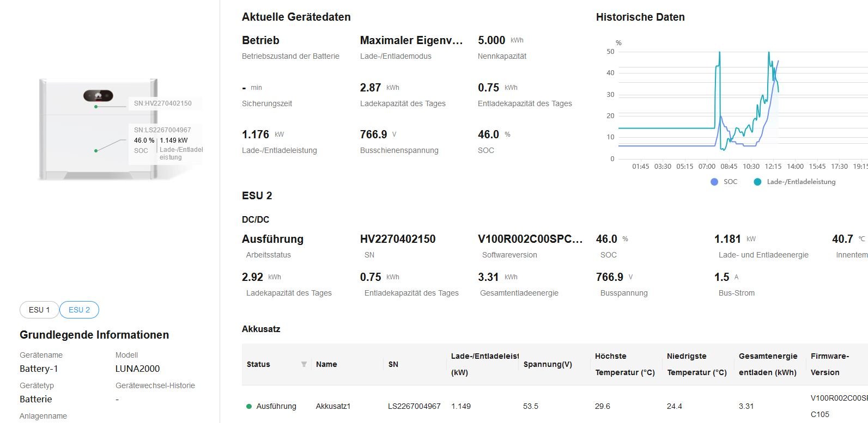Viewport: 868px width, 423px height.
Task: Open the Status column filter icon
Action: point(304,364)
